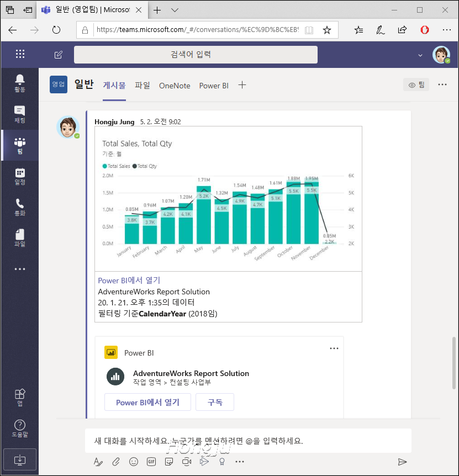Open the profile avatar in header
This screenshot has height=476, width=459.
(x=441, y=55)
